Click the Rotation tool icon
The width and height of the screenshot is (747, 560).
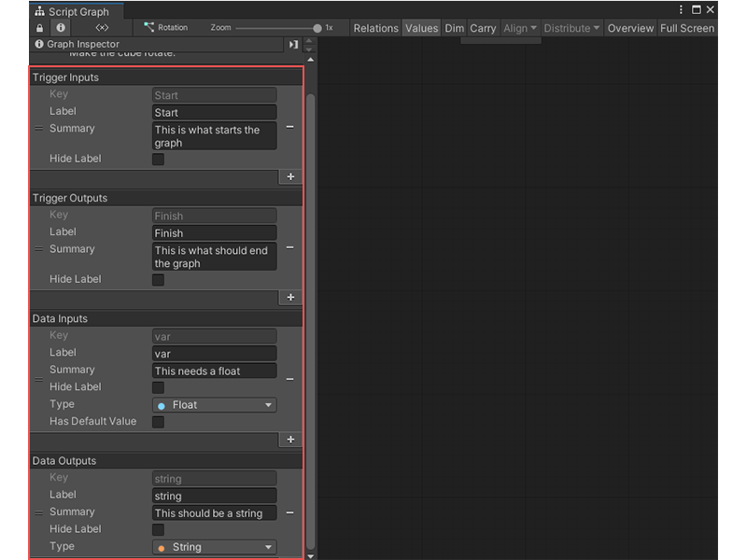[x=148, y=27]
